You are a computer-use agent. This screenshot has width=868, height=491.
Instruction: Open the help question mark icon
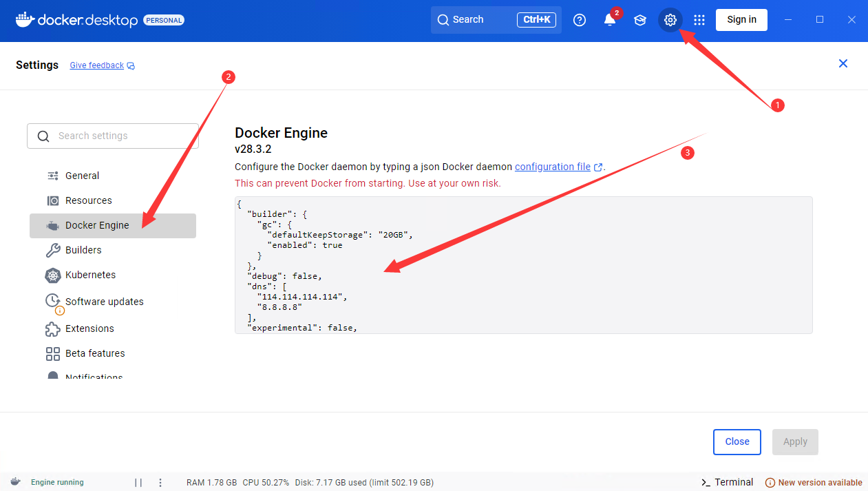click(580, 20)
